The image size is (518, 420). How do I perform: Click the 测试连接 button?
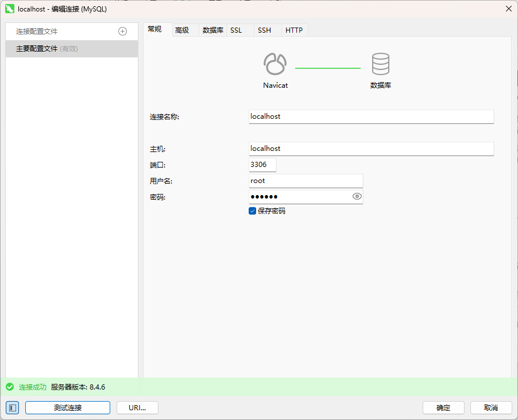pos(68,408)
